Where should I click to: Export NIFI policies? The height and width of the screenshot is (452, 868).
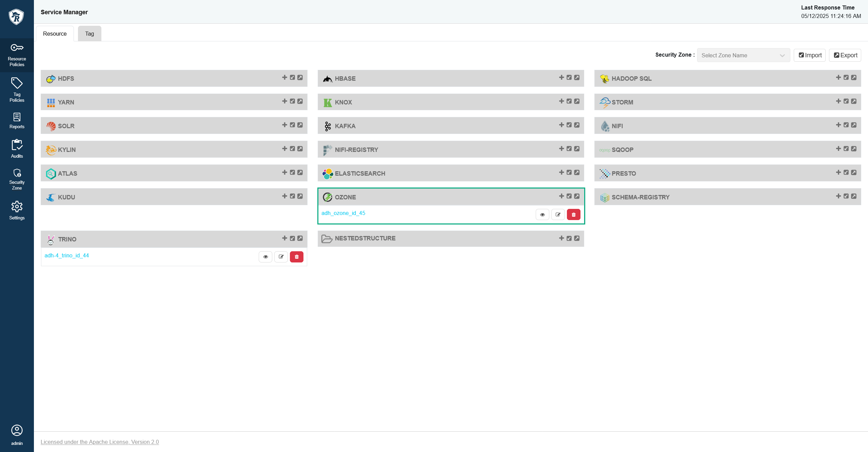point(854,125)
